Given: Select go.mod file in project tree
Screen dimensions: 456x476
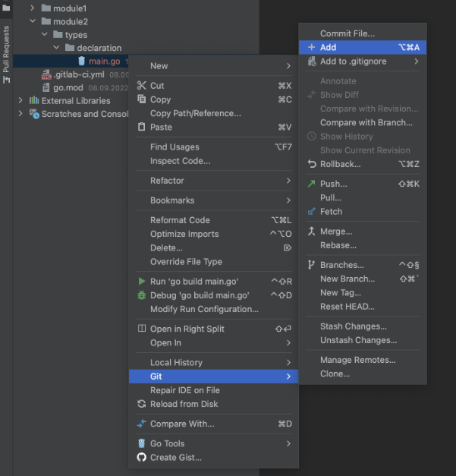Looking at the screenshot, I should tap(68, 87).
